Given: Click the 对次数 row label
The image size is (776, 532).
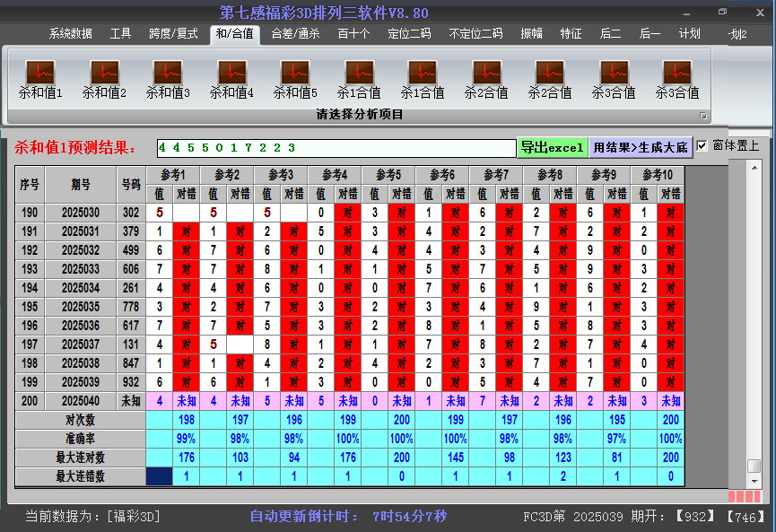Looking at the screenshot, I should point(80,420).
